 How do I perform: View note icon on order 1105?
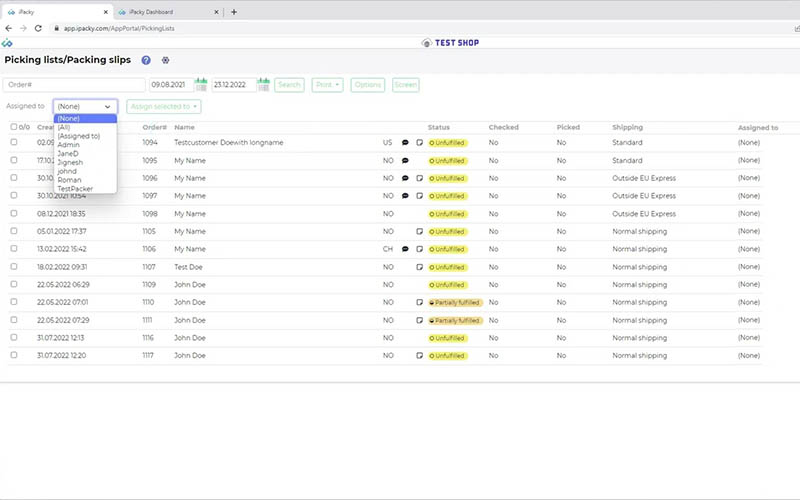point(419,232)
